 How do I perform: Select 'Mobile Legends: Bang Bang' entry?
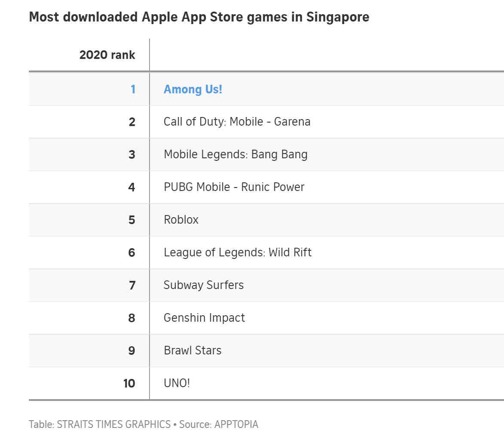point(235,154)
